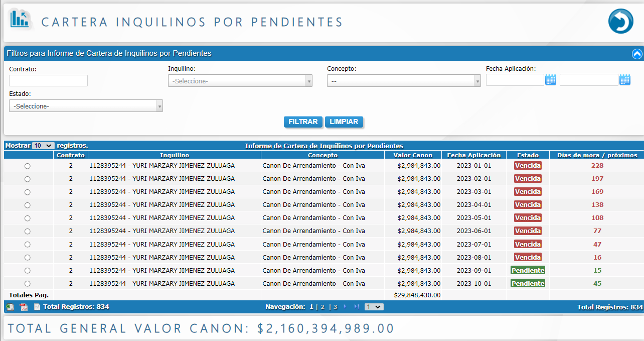The image size is (644, 341).
Task: Select the radio button for 2023-05-01 row
Action: [x=28, y=218]
